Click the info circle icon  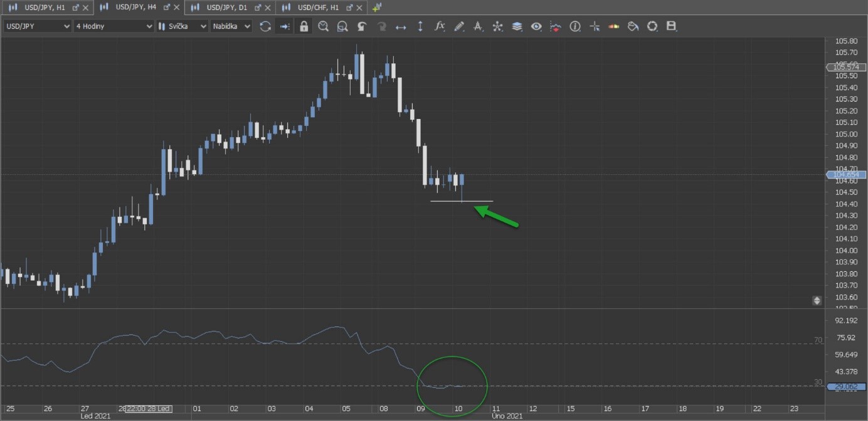[575, 26]
